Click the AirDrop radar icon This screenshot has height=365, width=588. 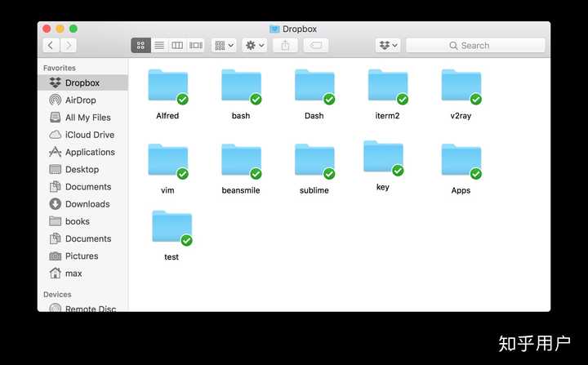pos(56,100)
